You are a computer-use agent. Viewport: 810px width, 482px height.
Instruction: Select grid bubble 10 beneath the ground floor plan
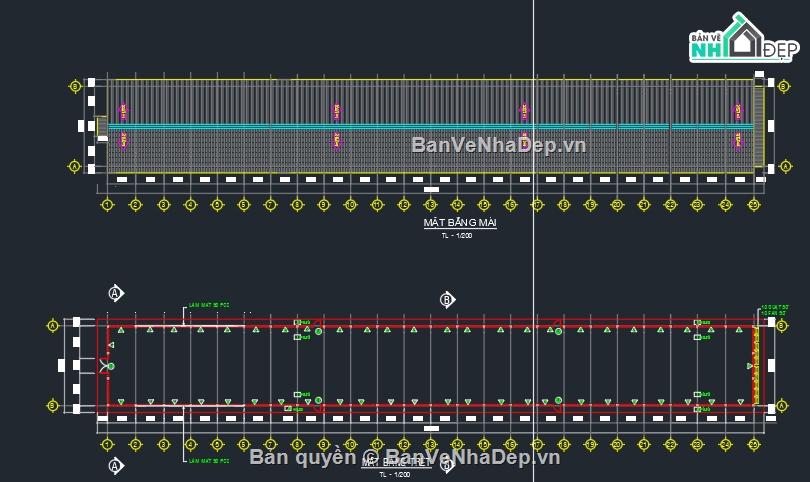(350, 444)
